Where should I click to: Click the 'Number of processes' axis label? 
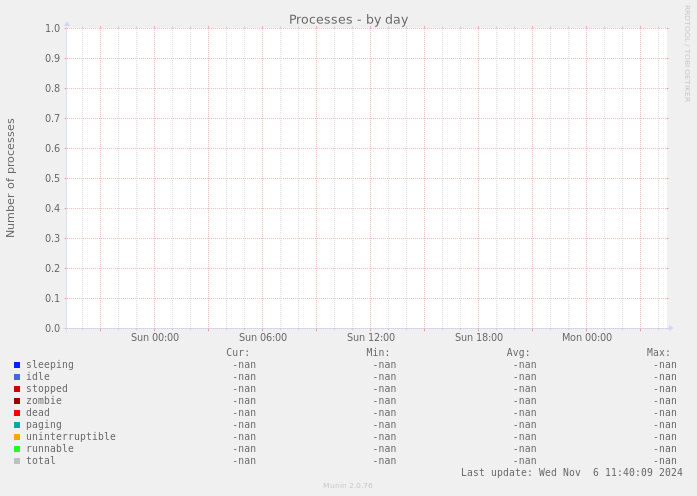tap(10, 178)
